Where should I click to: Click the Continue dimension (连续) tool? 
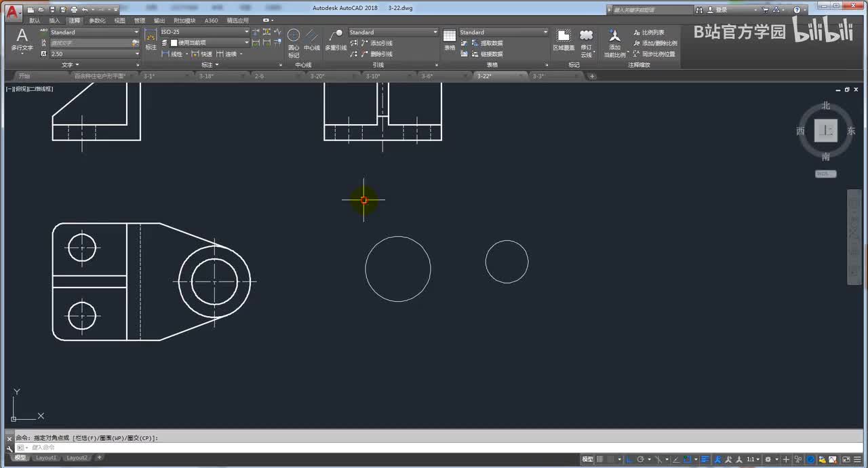coord(226,54)
